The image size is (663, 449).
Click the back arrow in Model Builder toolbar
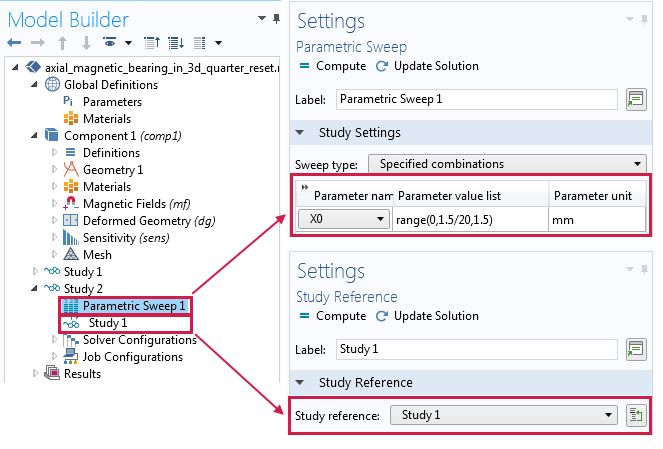[x=14, y=42]
